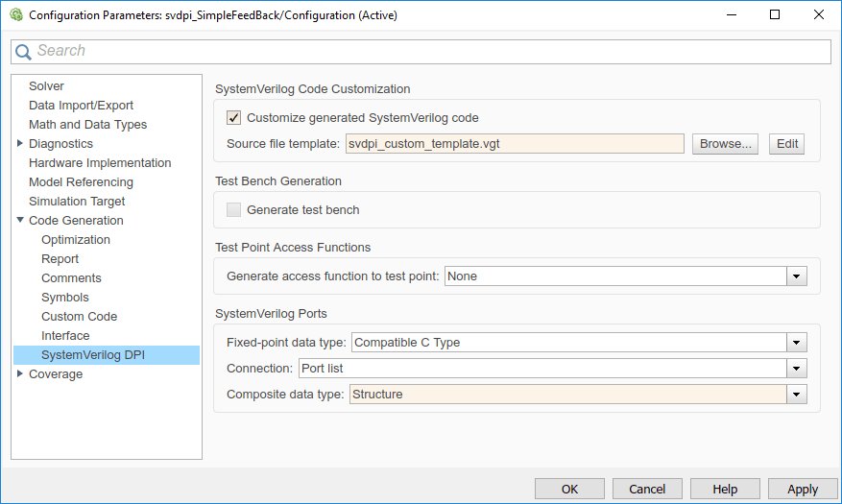The width and height of the screenshot is (842, 504).
Task: Go to the Optimization settings
Action: [76, 240]
